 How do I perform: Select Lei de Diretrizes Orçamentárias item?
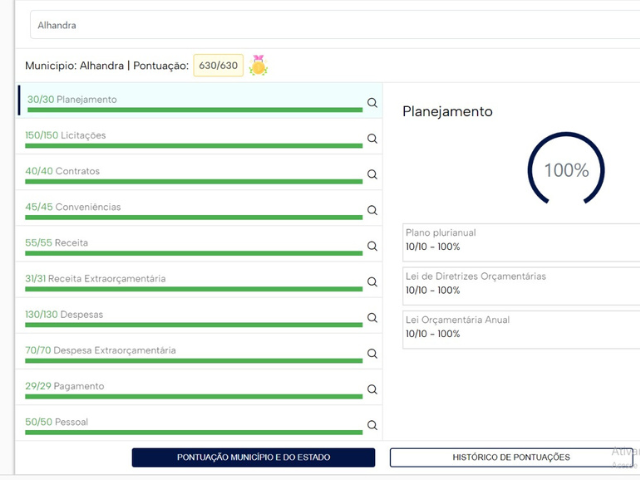[x=520, y=283]
